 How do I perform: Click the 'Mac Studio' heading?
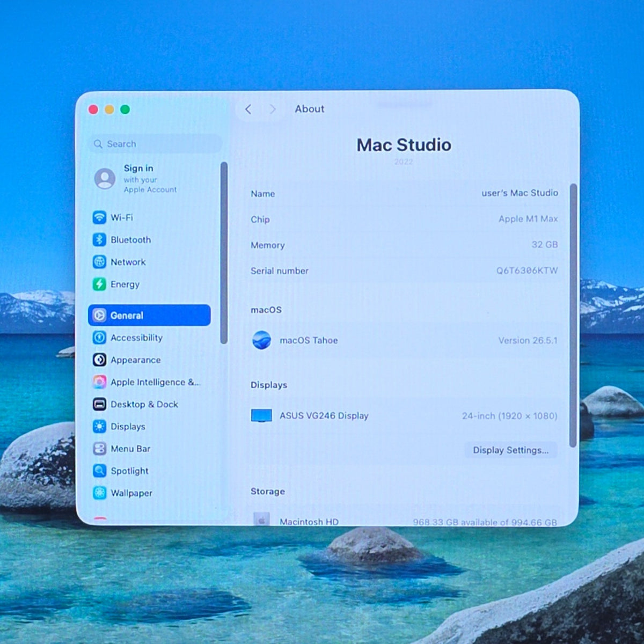point(404,145)
